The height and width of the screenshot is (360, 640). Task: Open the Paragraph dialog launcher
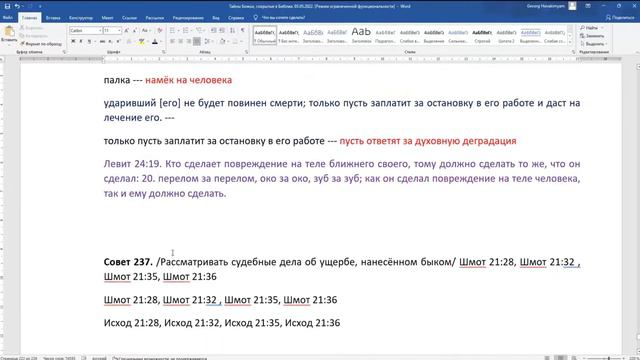point(247,52)
